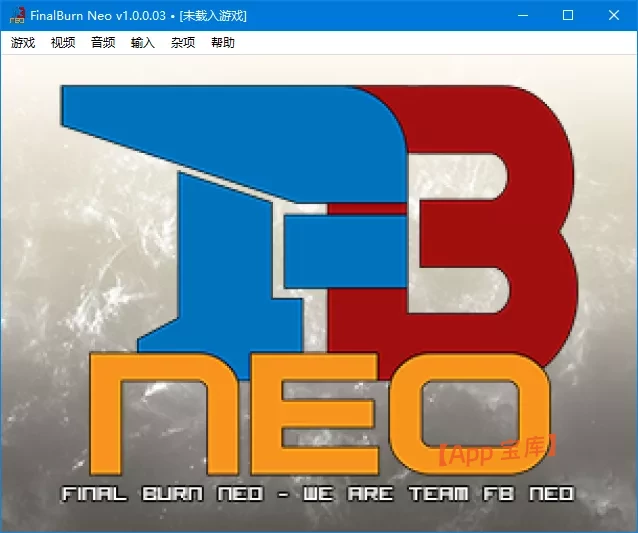Close the FinalBurn Neo window
The height and width of the screenshot is (533, 638).
point(614,15)
